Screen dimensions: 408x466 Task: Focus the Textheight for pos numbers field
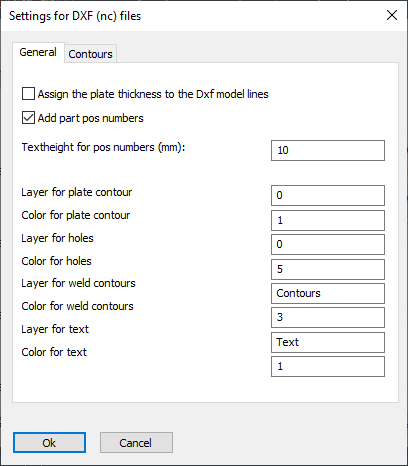[328, 150]
